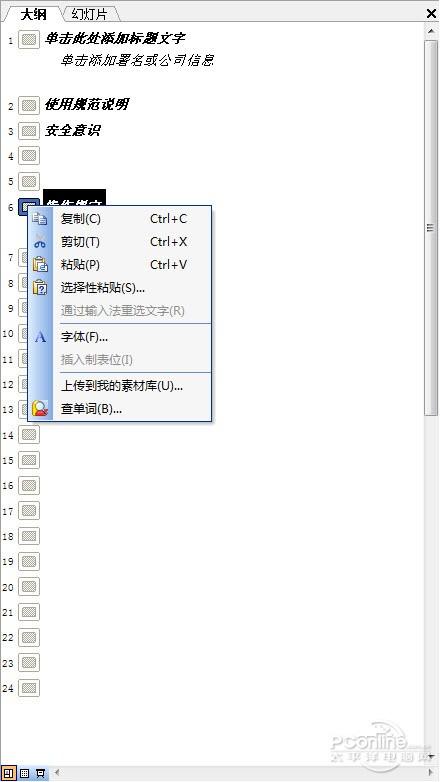
Task: Click the scissors Cut icon
Action: [40, 242]
